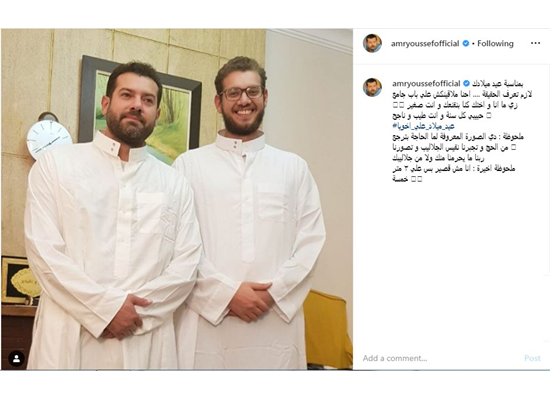Click the last caption line with emoji boxes
550x400 pixels.
pyautogui.click(x=407, y=179)
